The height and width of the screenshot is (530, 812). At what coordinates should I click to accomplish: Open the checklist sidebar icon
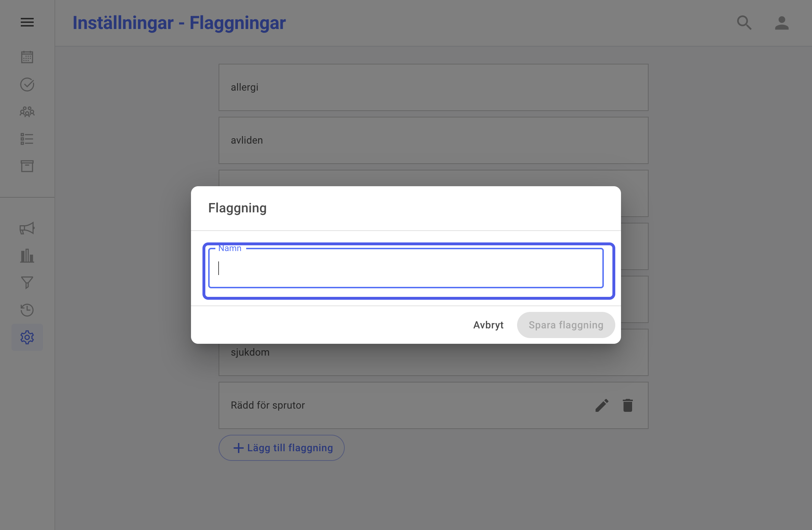click(27, 139)
